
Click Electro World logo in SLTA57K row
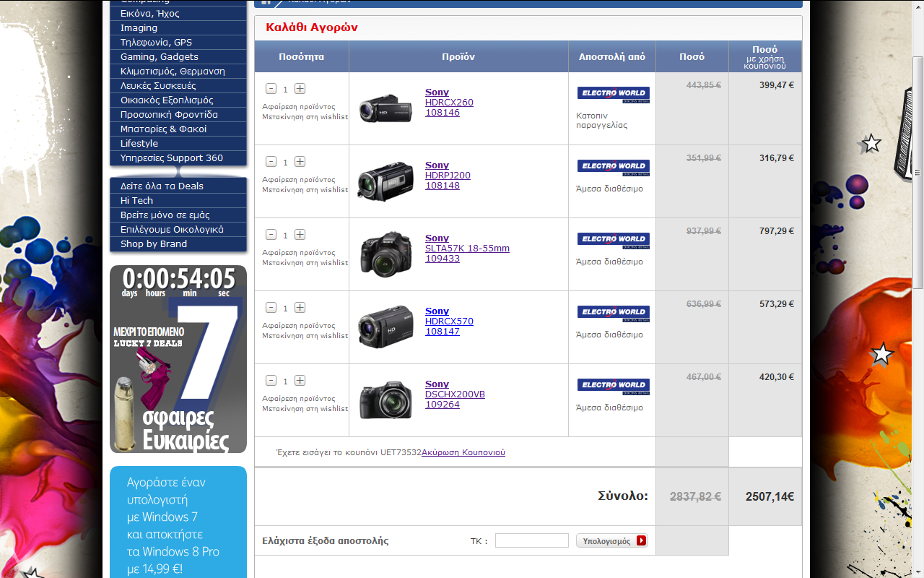click(614, 241)
